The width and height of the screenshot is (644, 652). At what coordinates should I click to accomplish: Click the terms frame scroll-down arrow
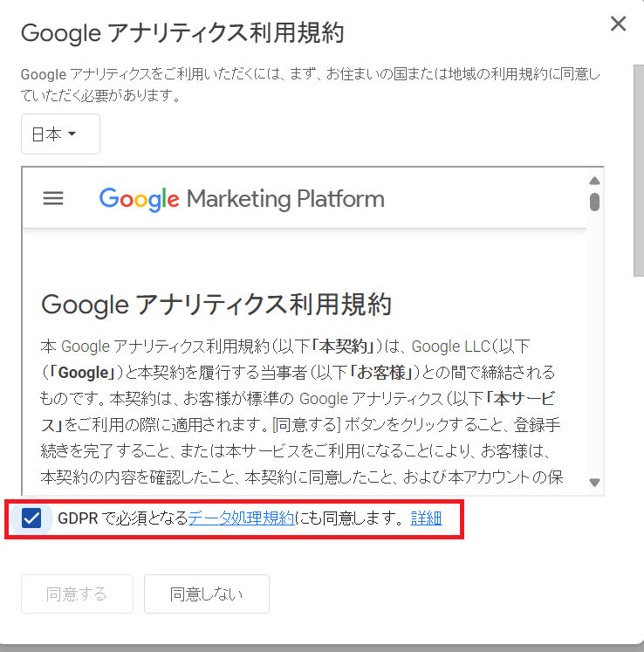(594, 482)
